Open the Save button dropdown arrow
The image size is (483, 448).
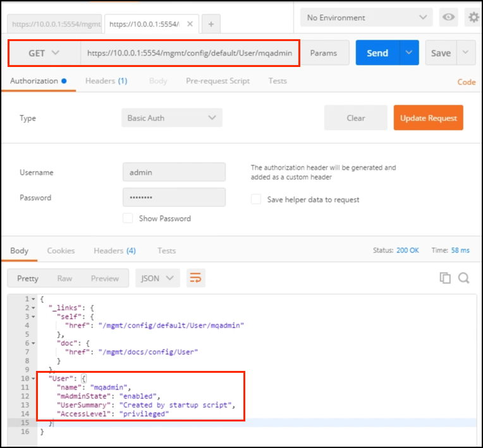click(x=466, y=52)
